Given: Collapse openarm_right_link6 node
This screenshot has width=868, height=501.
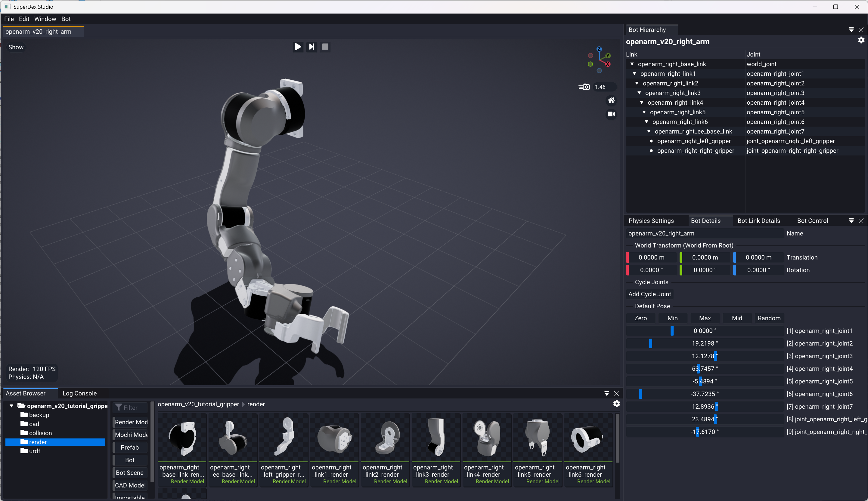Looking at the screenshot, I should 646,122.
